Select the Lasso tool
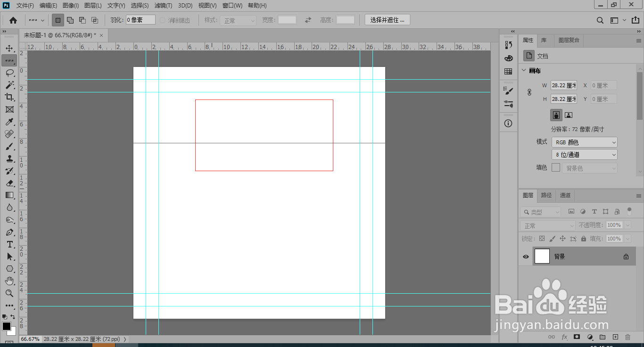This screenshot has height=347, width=644. 9,73
